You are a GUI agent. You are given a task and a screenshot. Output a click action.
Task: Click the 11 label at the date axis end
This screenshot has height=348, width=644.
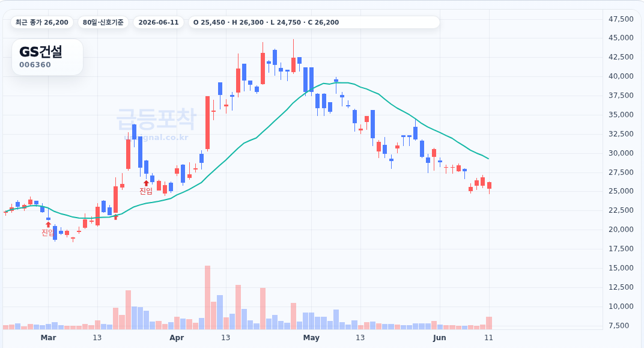point(488,338)
